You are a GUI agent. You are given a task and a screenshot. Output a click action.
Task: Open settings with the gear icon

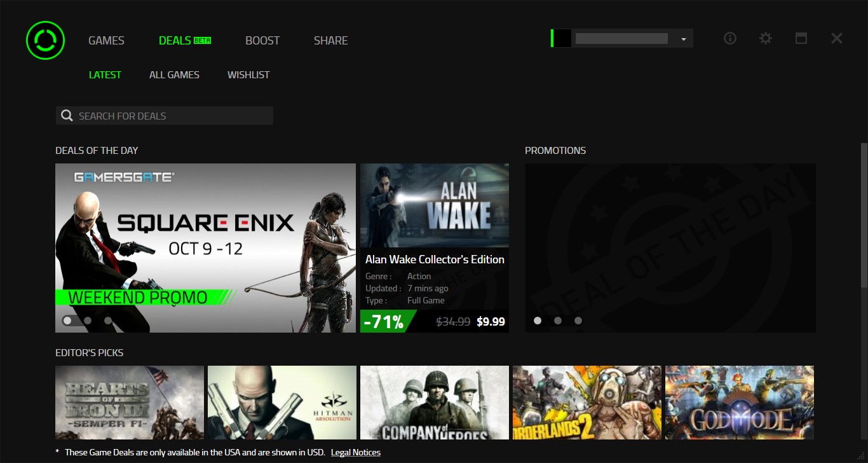tap(766, 38)
